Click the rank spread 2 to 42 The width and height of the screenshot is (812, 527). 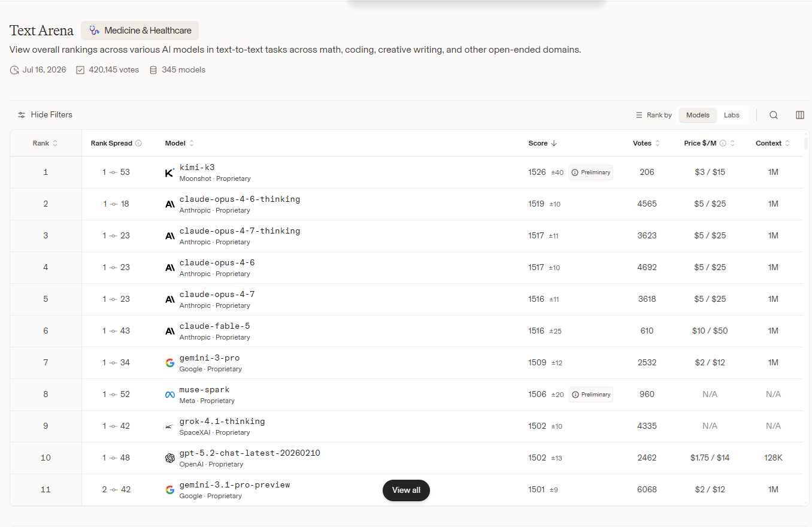pyautogui.click(x=116, y=490)
